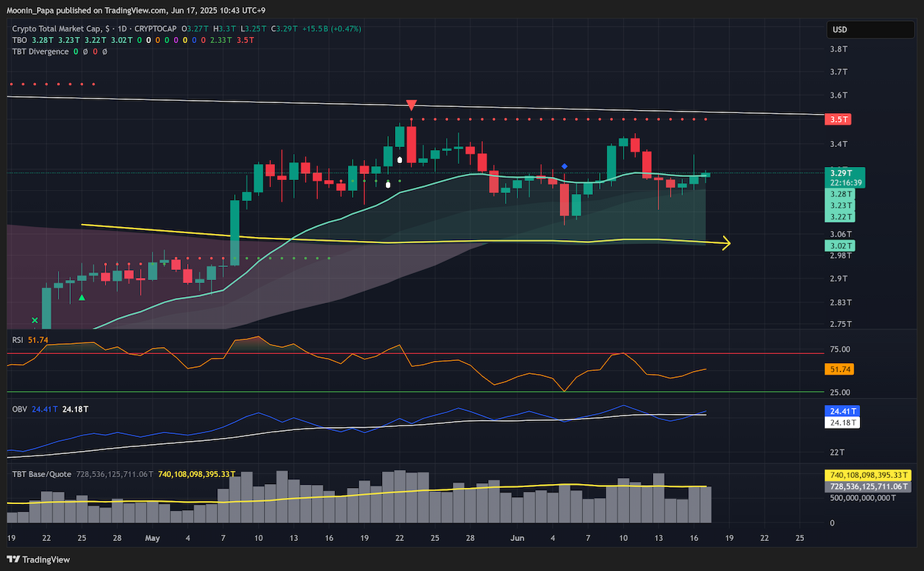Click the green up-triangle buy marker
Viewport: 924px width, 571px height.
tap(82, 297)
